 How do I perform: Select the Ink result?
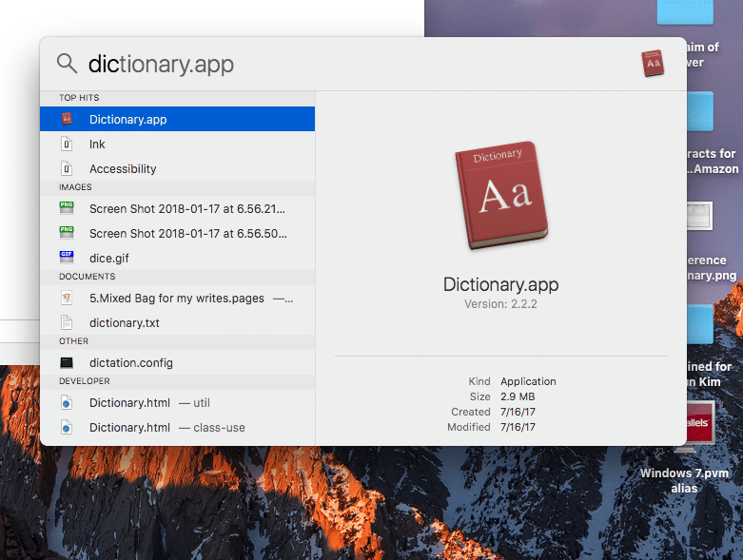pos(177,144)
